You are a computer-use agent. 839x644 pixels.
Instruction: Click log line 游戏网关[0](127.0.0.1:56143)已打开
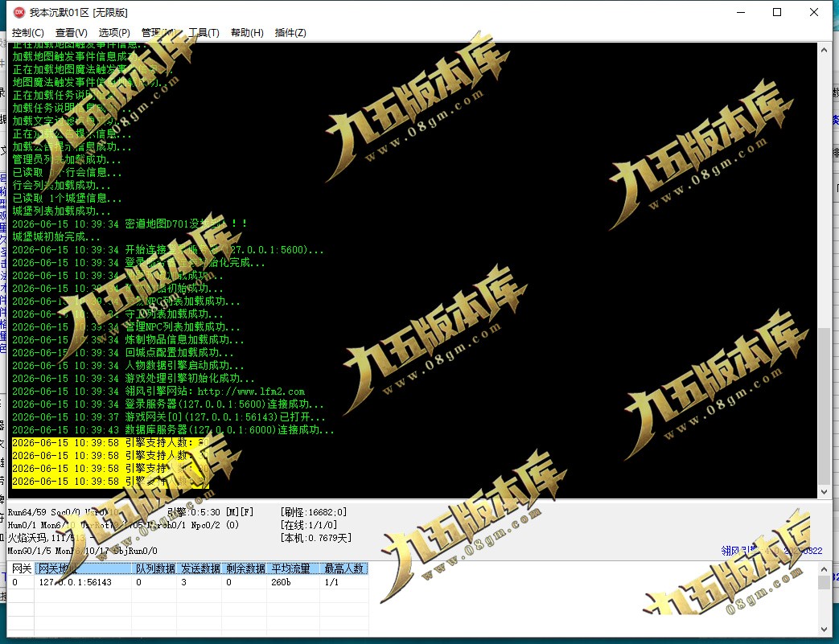[x=169, y=417]
